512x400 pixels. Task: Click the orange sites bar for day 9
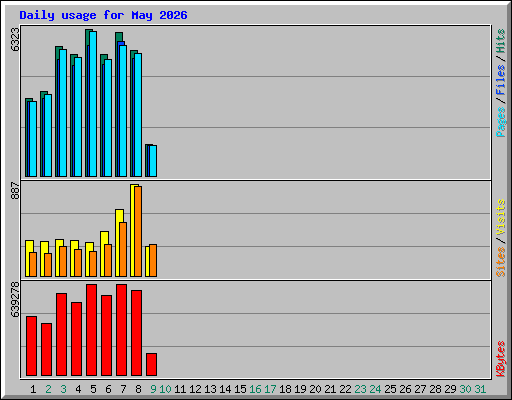(153, 261)
